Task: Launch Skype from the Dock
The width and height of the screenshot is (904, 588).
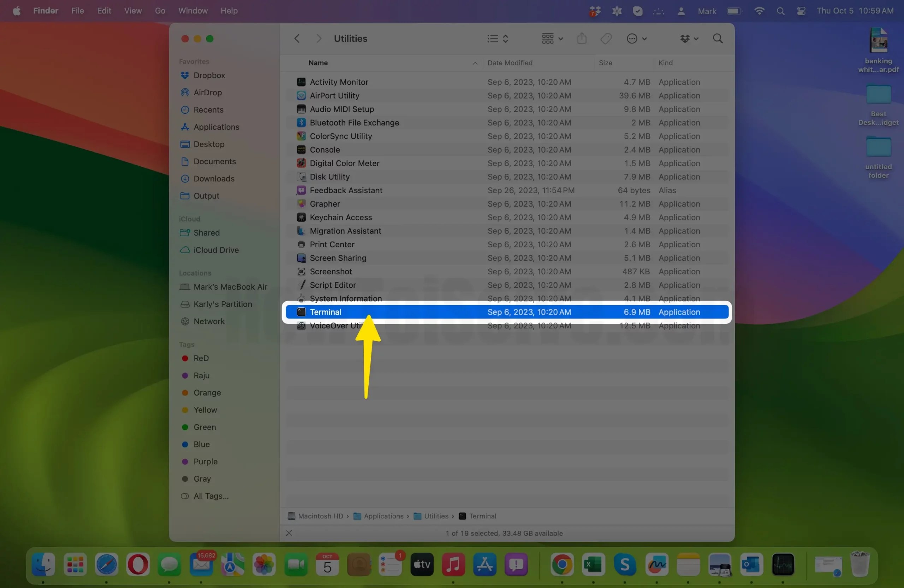Action: click(625, 565)
